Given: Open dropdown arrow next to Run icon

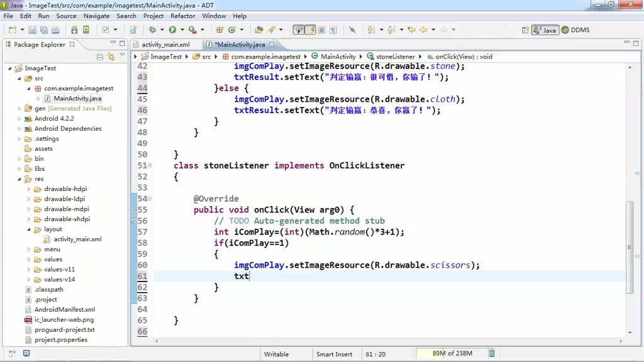Looking at the screenshot, I should pos(182,30).
